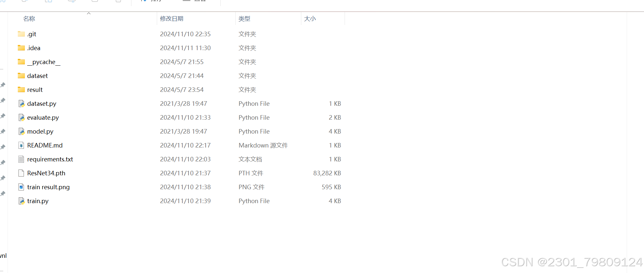The width and height of the screenshot is (644, 273).
Task: Select the train result.png file name
Action: pyautogui.click(x=48, y=187)
